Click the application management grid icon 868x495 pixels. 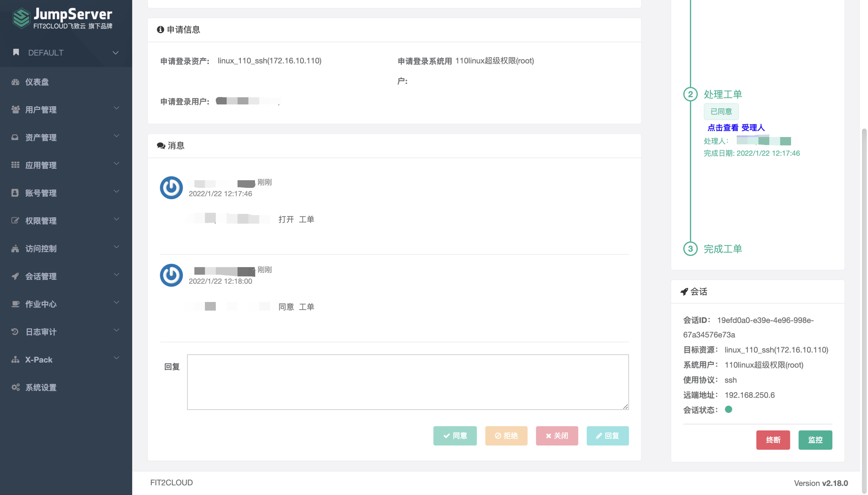coord(15,165)
